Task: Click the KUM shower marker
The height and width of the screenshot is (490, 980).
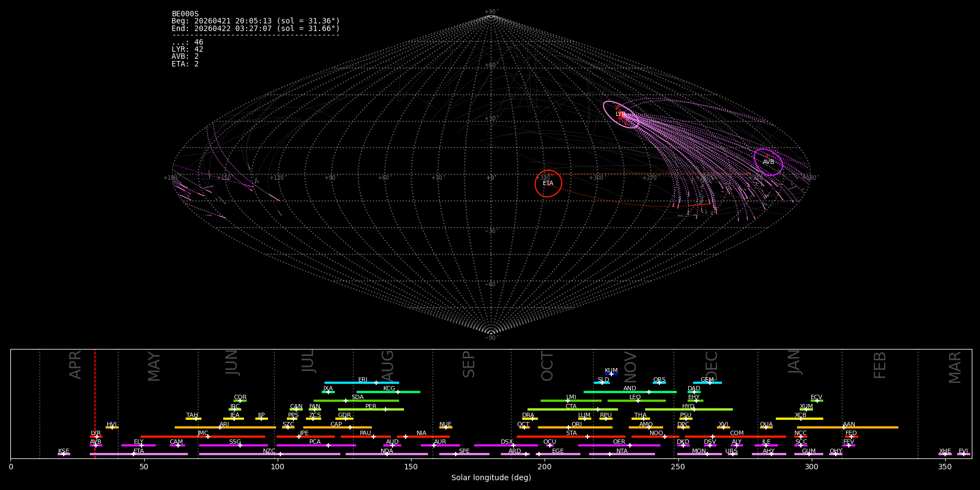Action: click(611, 374)
